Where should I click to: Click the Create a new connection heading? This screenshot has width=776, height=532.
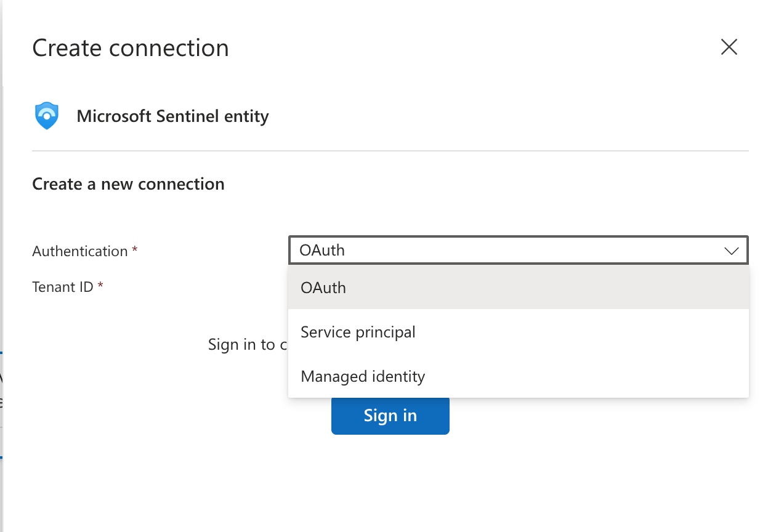(128, 184)
